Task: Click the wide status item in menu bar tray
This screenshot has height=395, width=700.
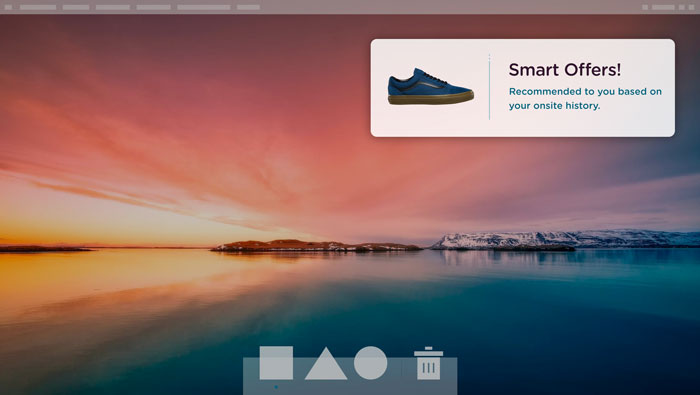Action: click(x=663, y=7)
